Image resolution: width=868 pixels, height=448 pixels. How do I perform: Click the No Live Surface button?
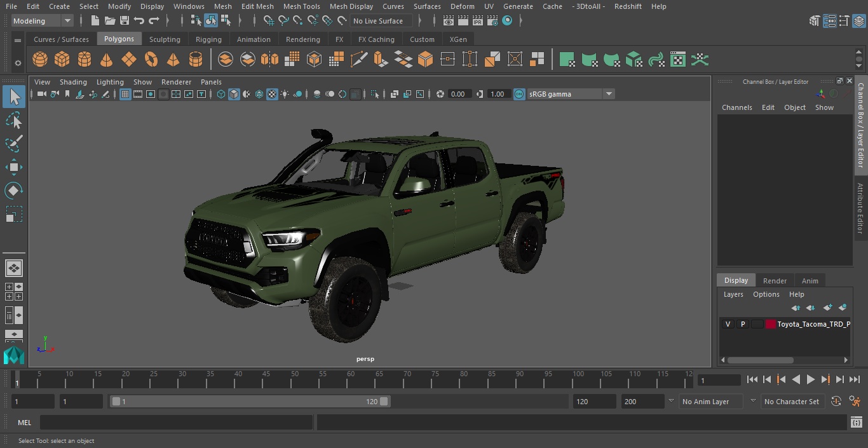click(x=378, y=21)
